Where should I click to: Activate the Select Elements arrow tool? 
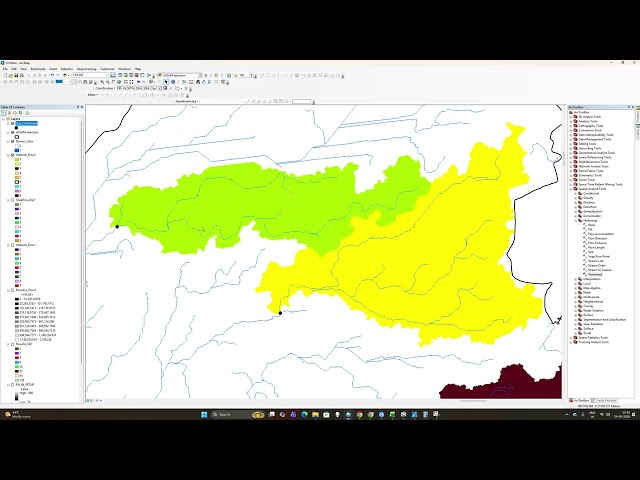(166, 82)
